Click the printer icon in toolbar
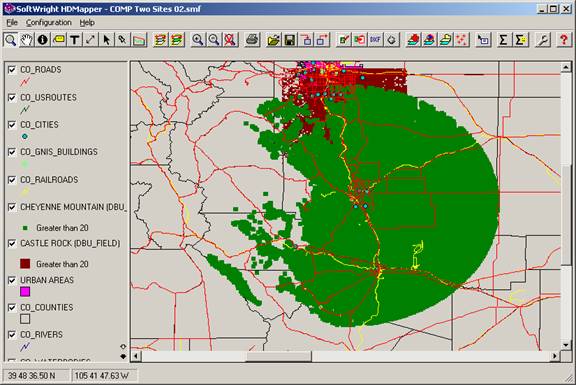Screen dimensions: 576x385 point(252,40)
